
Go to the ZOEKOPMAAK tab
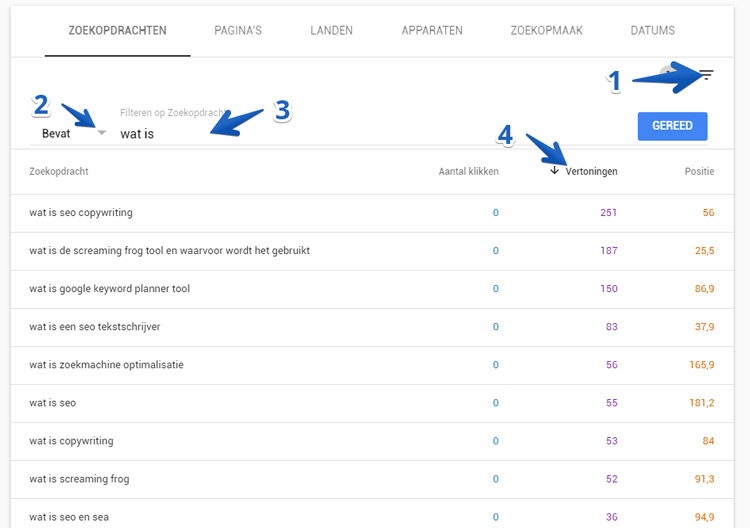click(546, 31)
